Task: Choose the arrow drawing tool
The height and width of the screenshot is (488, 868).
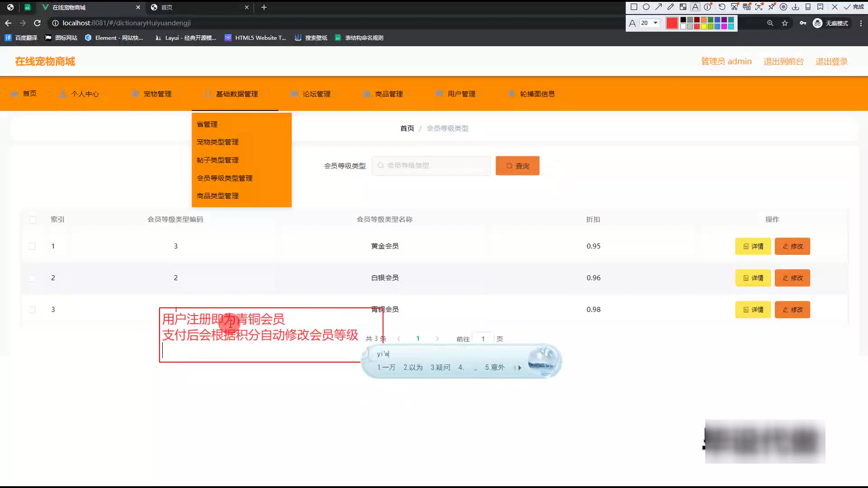Action: (658, 7)
